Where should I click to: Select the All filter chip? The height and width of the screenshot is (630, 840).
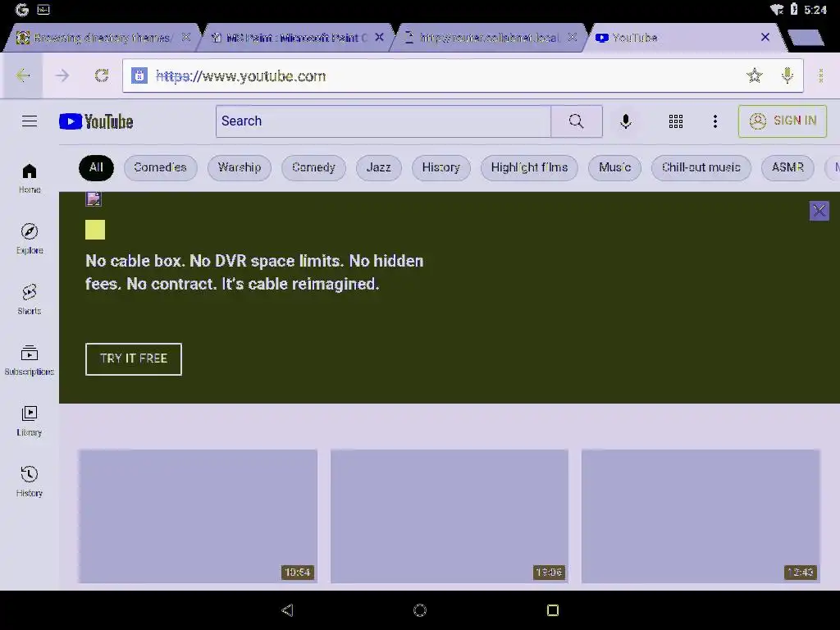click(x=97, y=167)
